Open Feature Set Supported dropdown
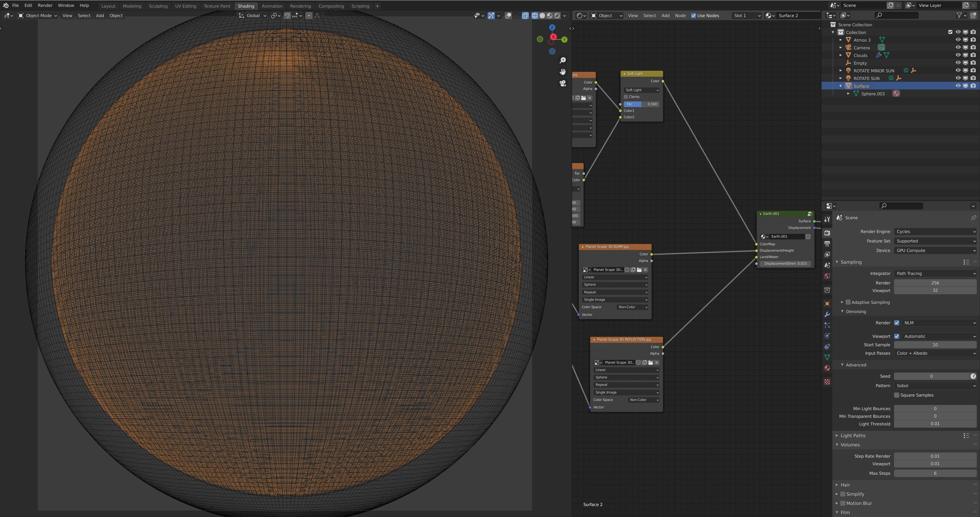The height and width of the screenshot is (517, 980). click(935, 241)
